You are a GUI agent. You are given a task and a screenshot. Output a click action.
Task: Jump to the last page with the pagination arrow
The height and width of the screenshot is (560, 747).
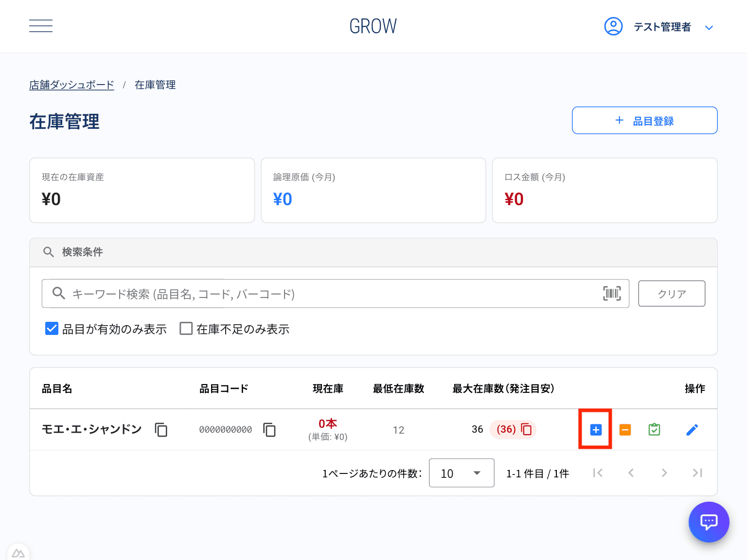(697, 472)
